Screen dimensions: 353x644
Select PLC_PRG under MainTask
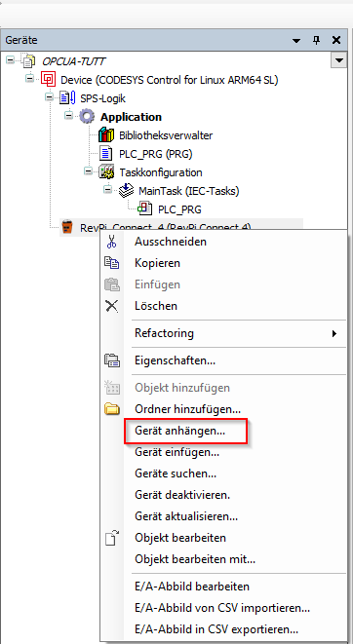(179, 209)
